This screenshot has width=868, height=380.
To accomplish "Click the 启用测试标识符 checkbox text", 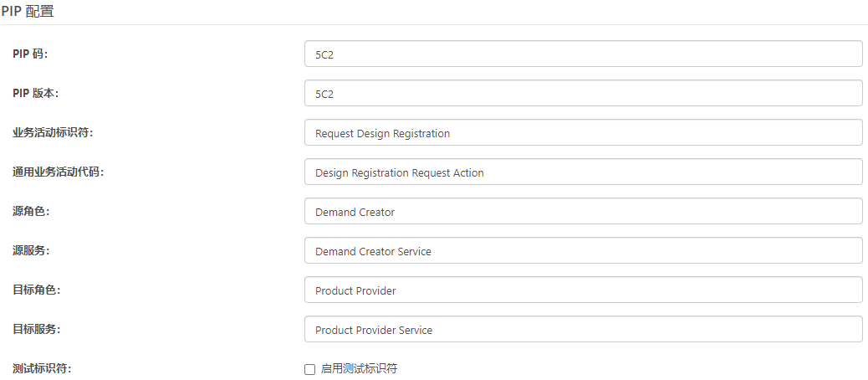I will (x=359, y=369).
